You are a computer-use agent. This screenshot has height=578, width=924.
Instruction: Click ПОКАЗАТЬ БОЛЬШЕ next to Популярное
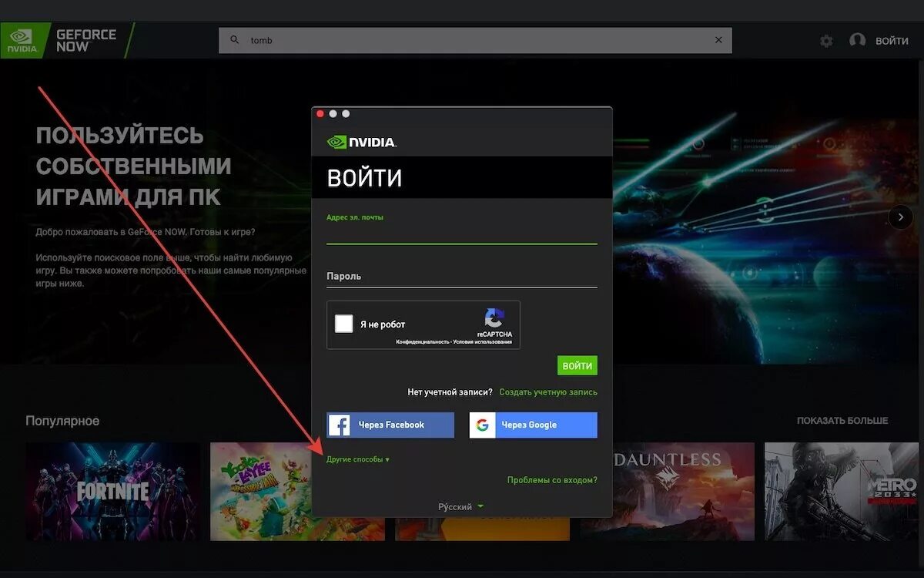click(x=842, y=421)
